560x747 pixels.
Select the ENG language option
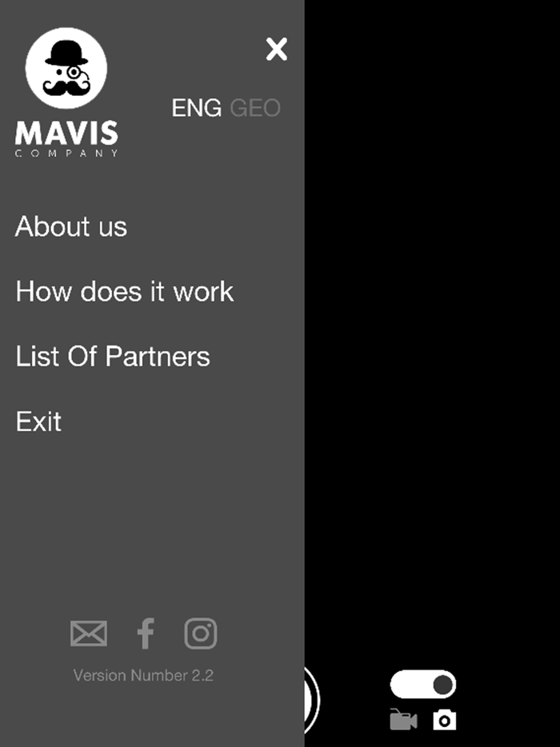click(x=195, y=107)
